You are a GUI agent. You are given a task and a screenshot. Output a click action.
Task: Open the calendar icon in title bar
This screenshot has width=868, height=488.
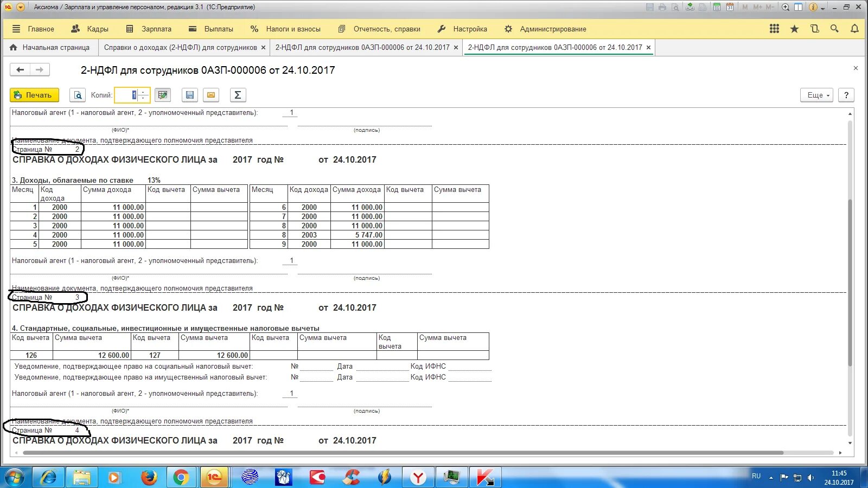click(x=730, y=7)
